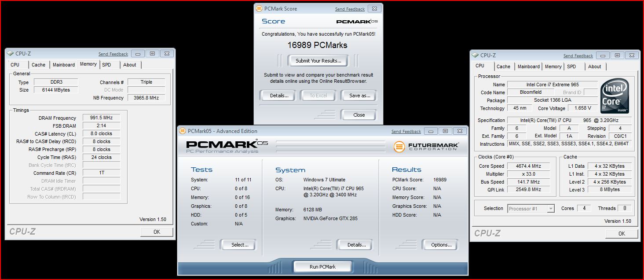Click the Code Name value Bloomfield

pyautogui.click(x=531, y=92)
